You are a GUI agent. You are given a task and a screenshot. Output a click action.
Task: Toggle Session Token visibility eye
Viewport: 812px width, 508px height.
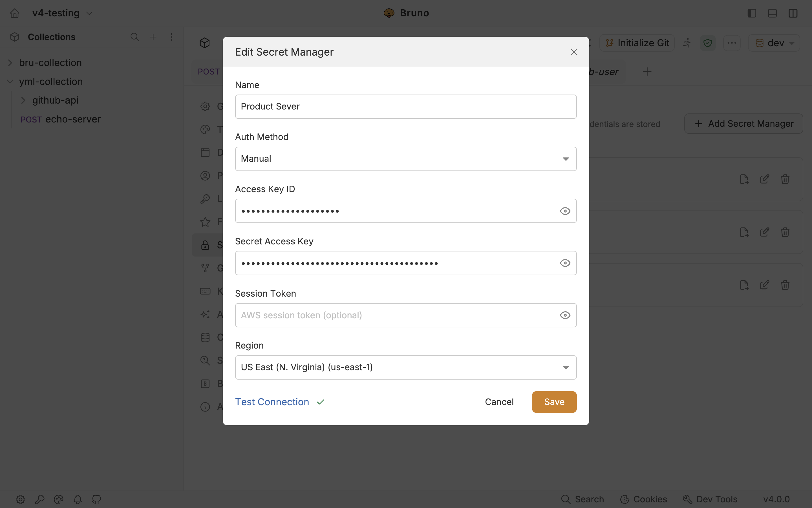(565, 315)
